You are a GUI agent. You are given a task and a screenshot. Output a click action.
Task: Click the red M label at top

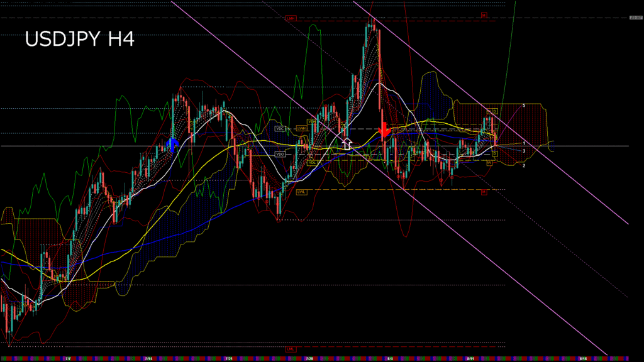click(x=484, y=14)
